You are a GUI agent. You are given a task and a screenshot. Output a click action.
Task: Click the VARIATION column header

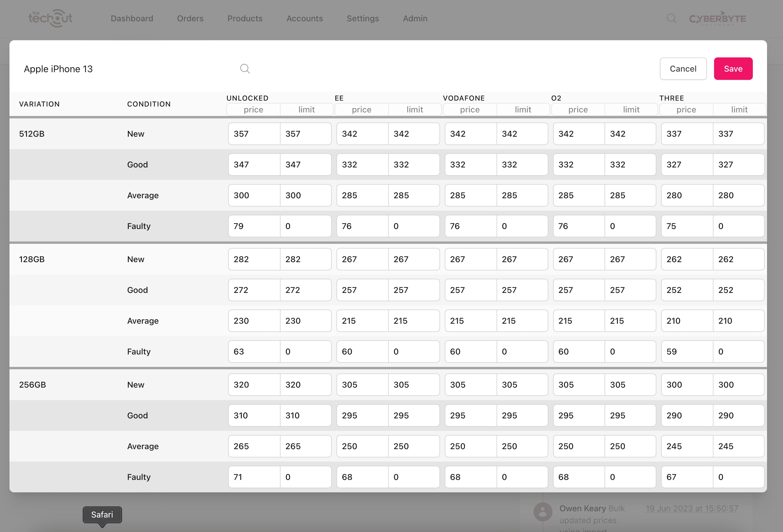[39, 104]
